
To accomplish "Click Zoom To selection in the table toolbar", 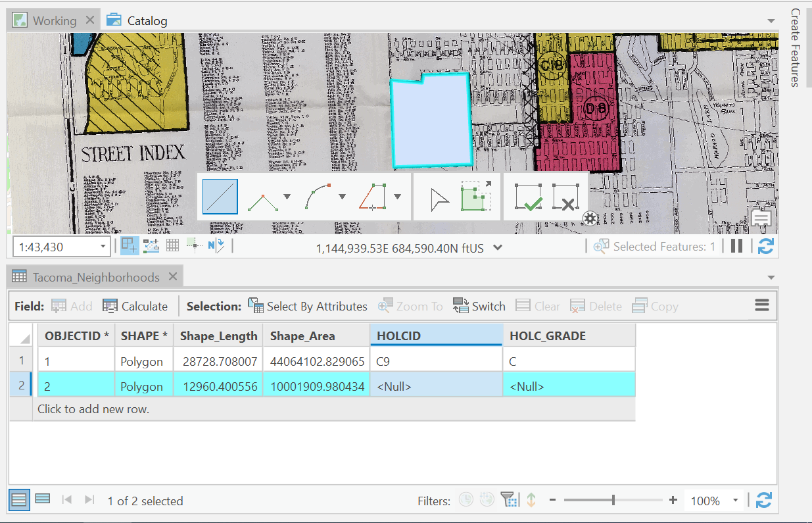I will tap(410, 306).
